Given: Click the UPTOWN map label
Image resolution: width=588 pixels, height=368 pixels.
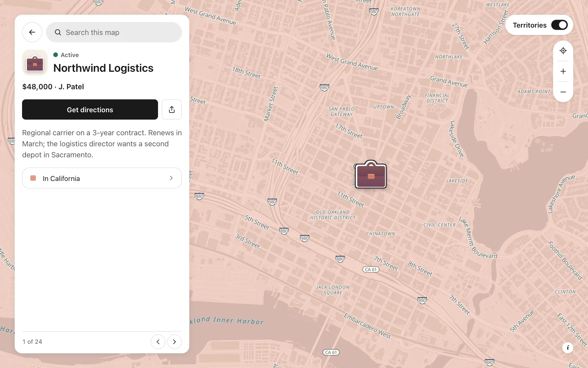Looking at the screenshot, I should [x=384, y=107].
